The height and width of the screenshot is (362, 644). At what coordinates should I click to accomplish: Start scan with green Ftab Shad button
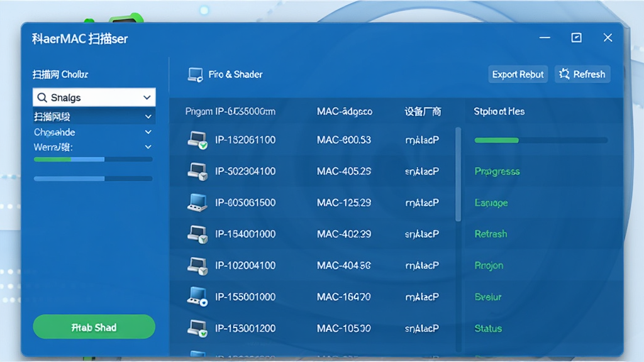(x=94, y=327)
